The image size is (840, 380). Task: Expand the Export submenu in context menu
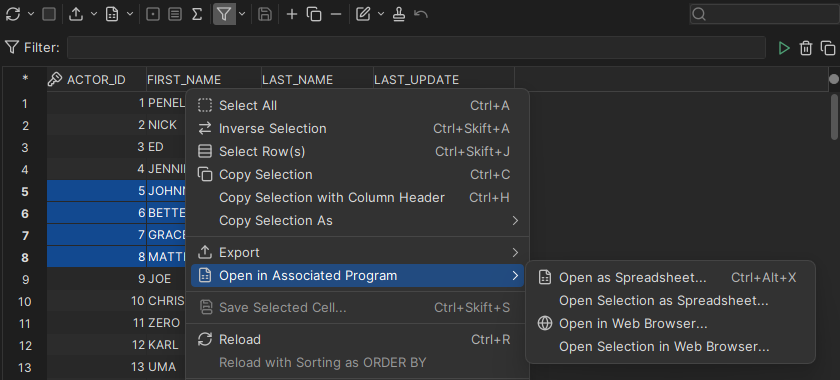click(x=357, y=252)
